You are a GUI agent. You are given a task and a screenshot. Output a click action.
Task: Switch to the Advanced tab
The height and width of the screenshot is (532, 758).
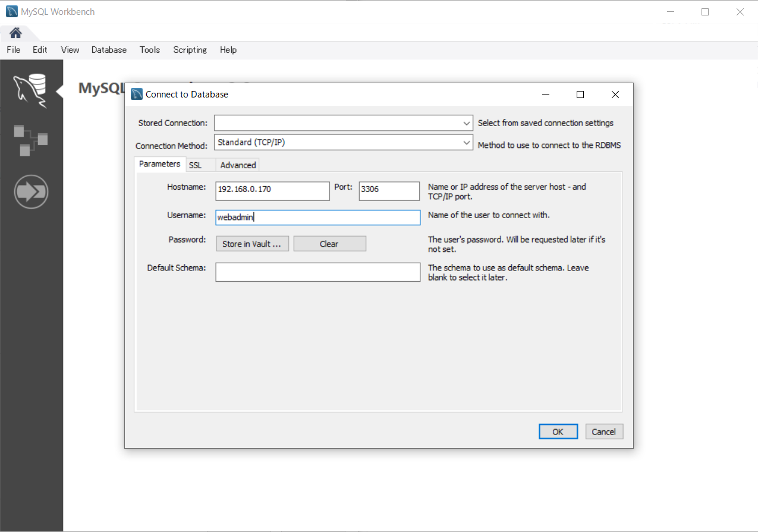(x=238, y=165)
